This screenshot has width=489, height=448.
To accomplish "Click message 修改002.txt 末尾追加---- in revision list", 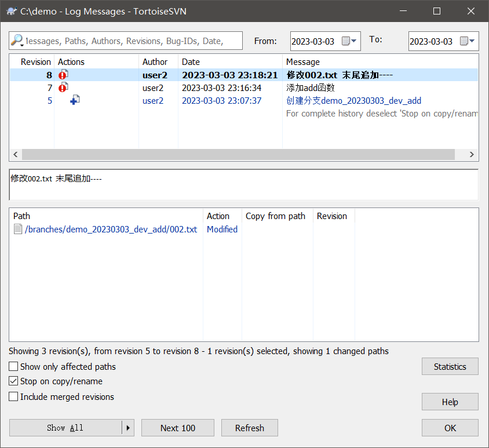I will (340, 75).
